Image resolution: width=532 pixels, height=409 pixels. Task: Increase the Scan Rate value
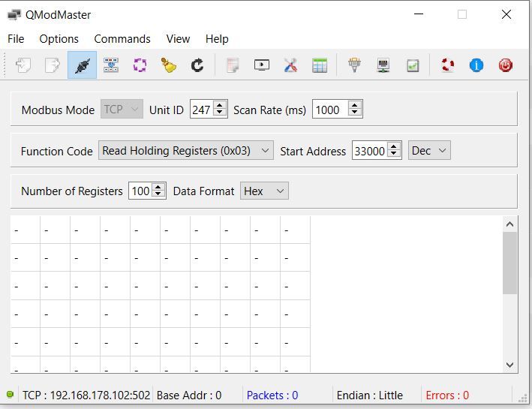tap(355, 105)
